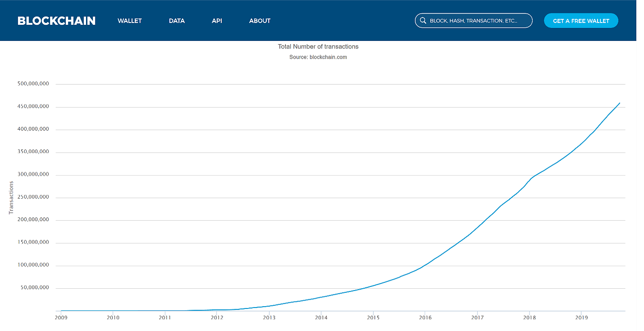Open the WALLET menu
The image size is (644, 331).
pos(129,21)
